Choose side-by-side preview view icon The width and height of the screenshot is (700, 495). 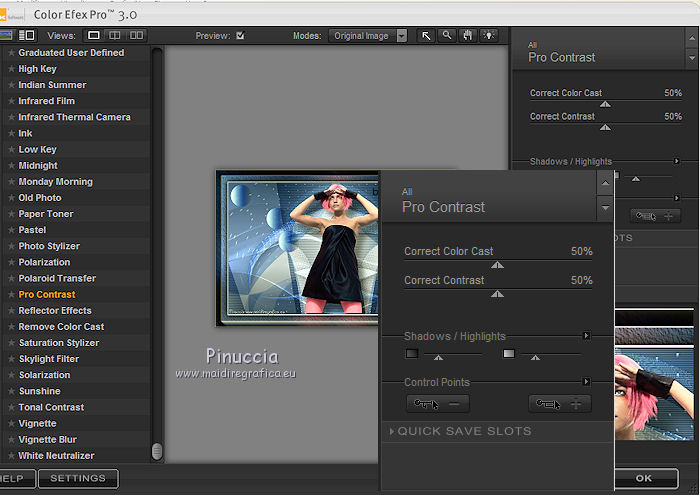tap(136, 35)
